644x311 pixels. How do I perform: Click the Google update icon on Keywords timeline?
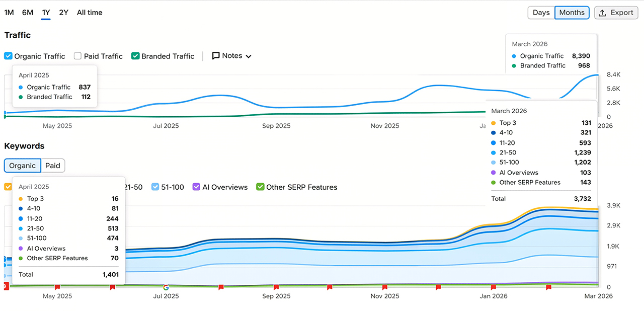(166, 287)
